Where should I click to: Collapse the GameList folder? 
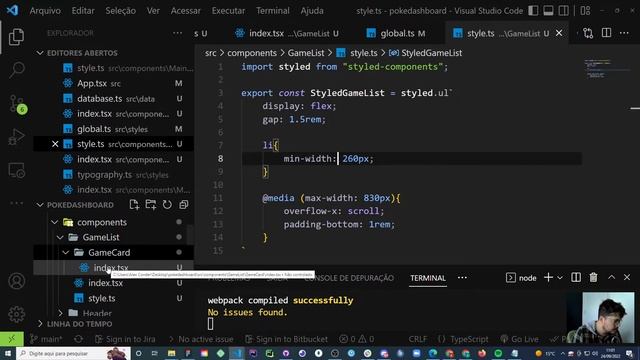point(60,237)
